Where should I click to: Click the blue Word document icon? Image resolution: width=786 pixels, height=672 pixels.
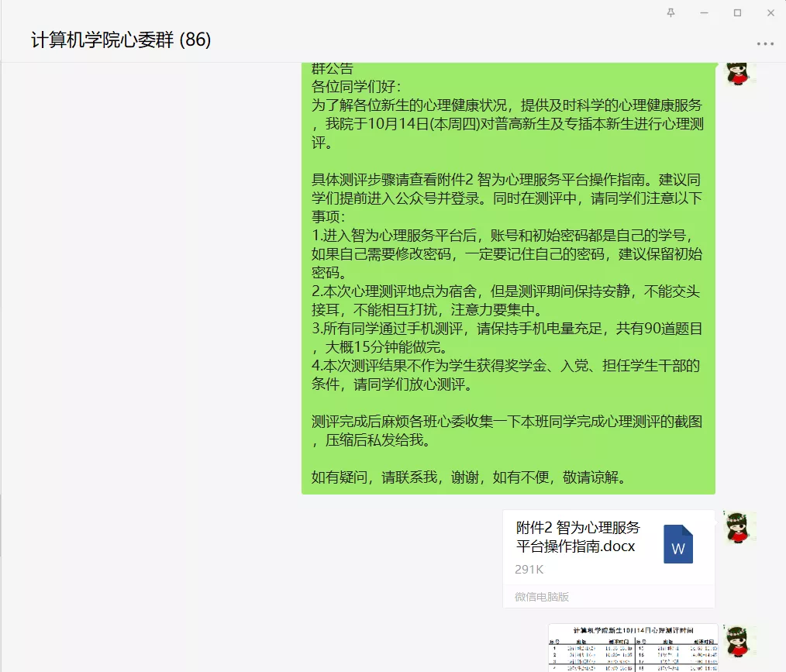pyautogui.click(x=678, y=543)
